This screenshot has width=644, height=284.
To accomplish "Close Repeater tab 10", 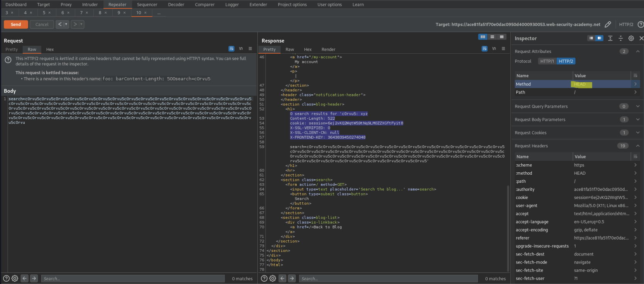I will 145,13.
